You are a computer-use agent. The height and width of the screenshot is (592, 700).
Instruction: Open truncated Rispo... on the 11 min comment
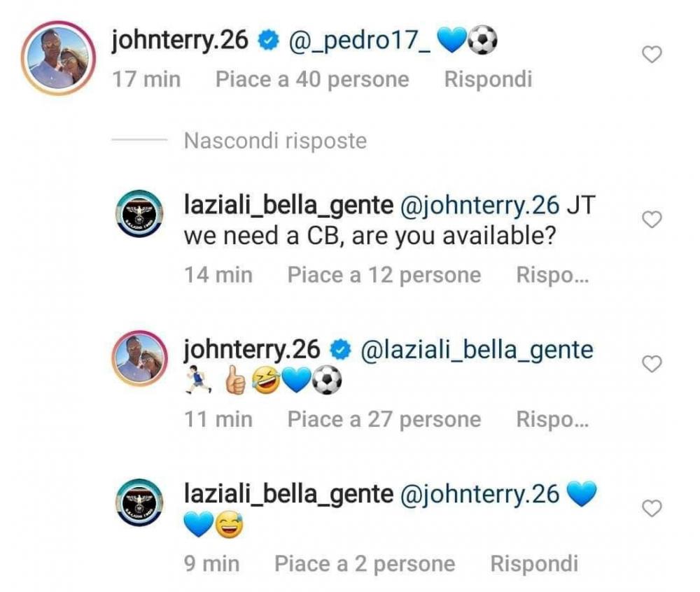(553, 419)
